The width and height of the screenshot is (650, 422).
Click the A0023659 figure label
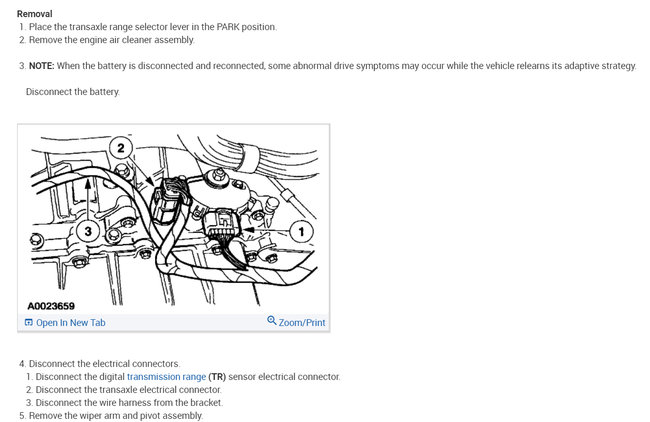51,306
